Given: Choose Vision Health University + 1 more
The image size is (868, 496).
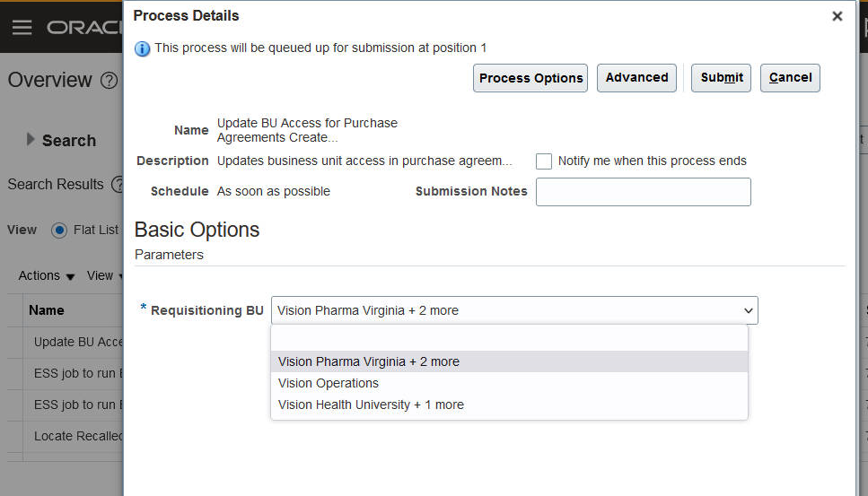Looking at the screenshot, I should (371, 405).
